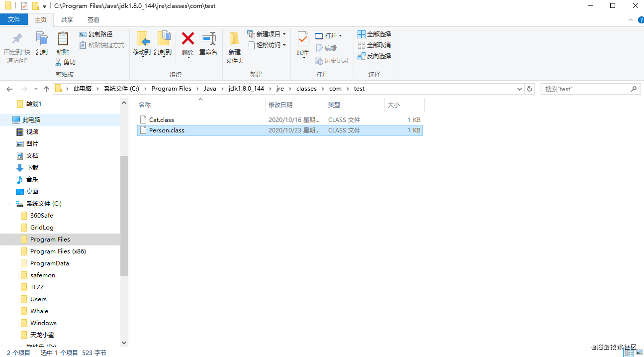Open the recent locations dropdown arrow
Image resolution: width=644 pixels, height=357 pixels.
point(36,89)
